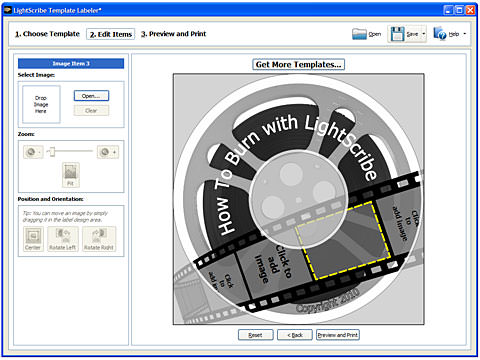Click the Image Item 3 panel header
The image size is (480, 360).
pos(71,63)
